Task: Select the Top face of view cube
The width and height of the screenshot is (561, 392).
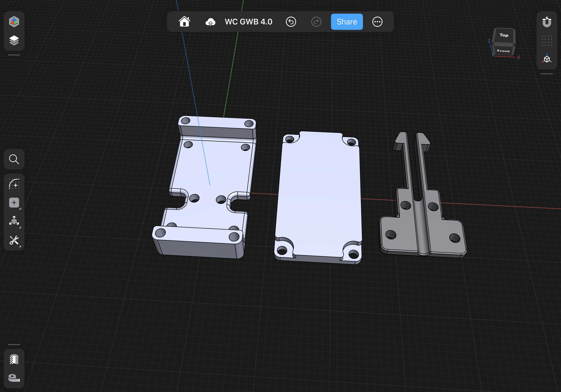Action: [504, 35]
